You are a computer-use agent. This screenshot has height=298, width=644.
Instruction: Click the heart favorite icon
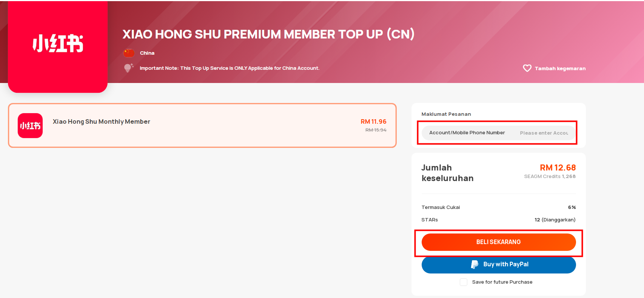point(527,68)
